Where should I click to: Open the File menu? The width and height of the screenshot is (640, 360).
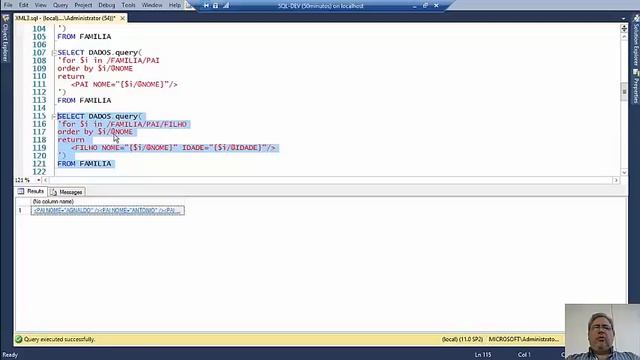8,5
